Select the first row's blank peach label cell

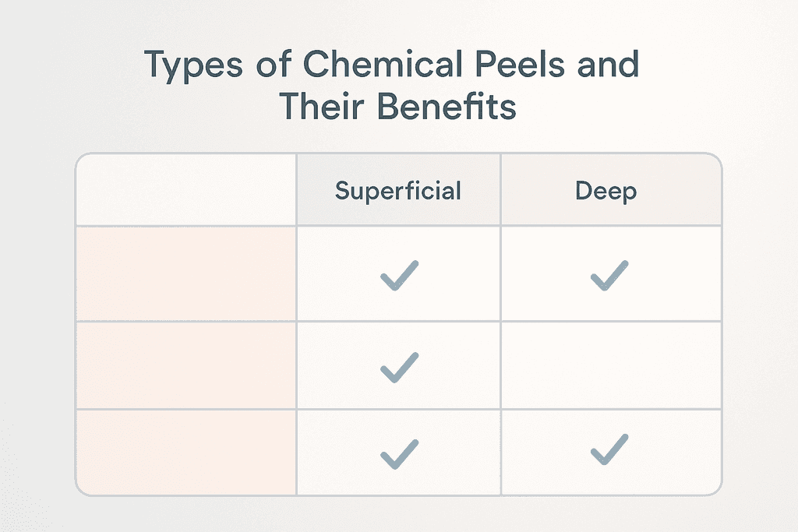click(x=186, y=273)
